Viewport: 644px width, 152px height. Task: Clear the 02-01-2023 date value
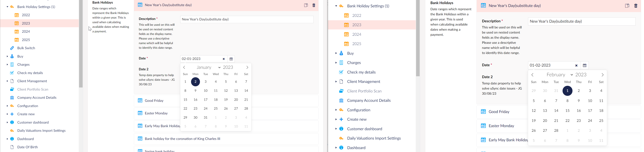[x=224, y=59]
